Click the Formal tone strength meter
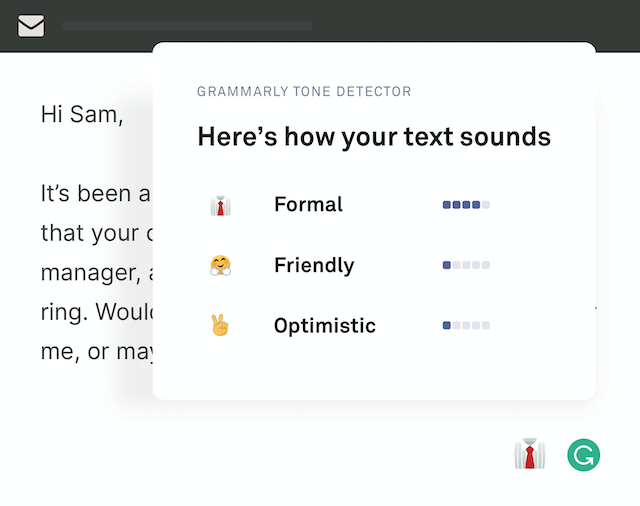 click(466, 205)
